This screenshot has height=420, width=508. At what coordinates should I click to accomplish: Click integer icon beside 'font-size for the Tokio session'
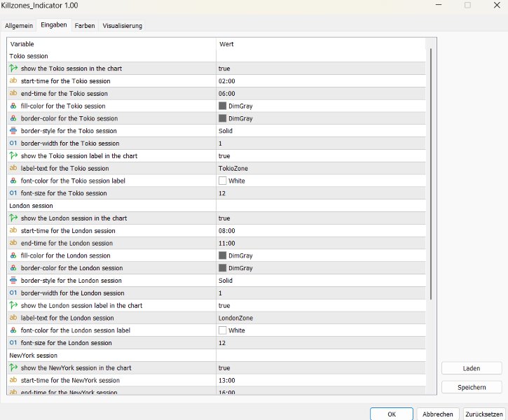point(13,193)
